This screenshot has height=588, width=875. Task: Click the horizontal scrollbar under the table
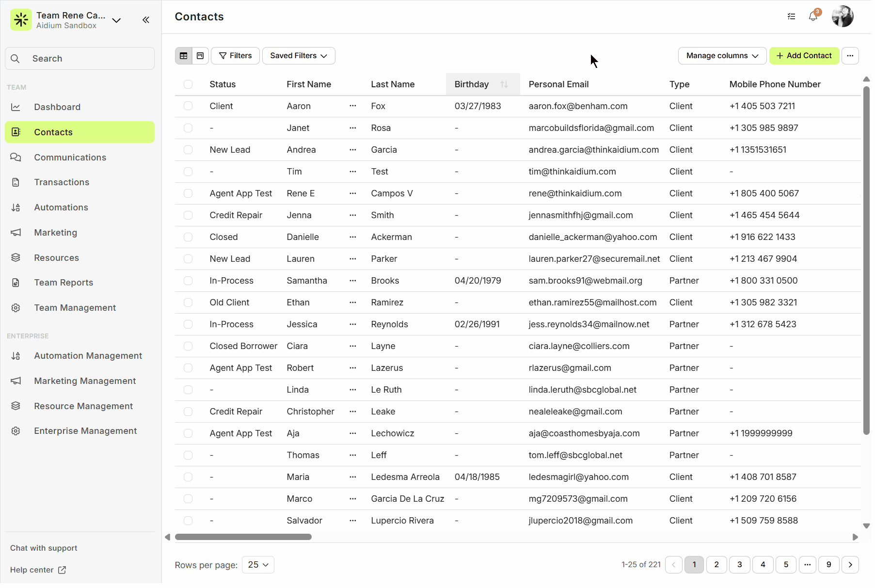[243, 537]
